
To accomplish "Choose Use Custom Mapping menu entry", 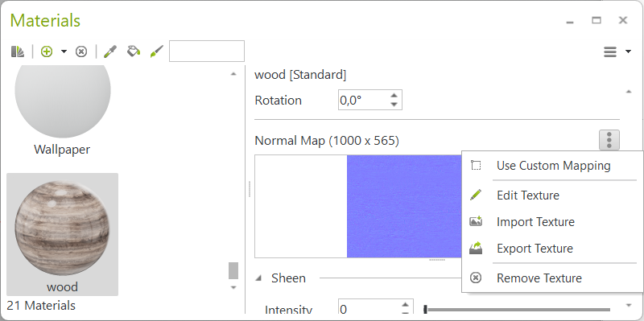I will [552, 166].
